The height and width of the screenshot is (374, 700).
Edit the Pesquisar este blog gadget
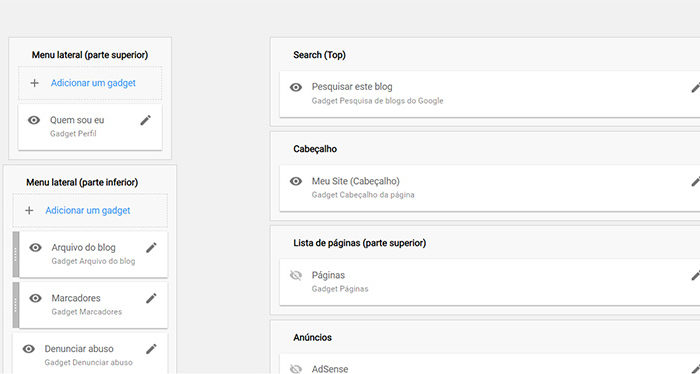[696, 87]
